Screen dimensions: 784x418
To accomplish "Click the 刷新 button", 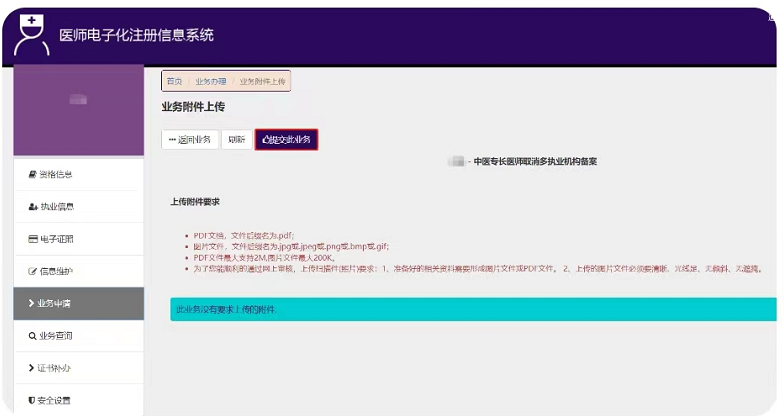I will tap(236, 140).
